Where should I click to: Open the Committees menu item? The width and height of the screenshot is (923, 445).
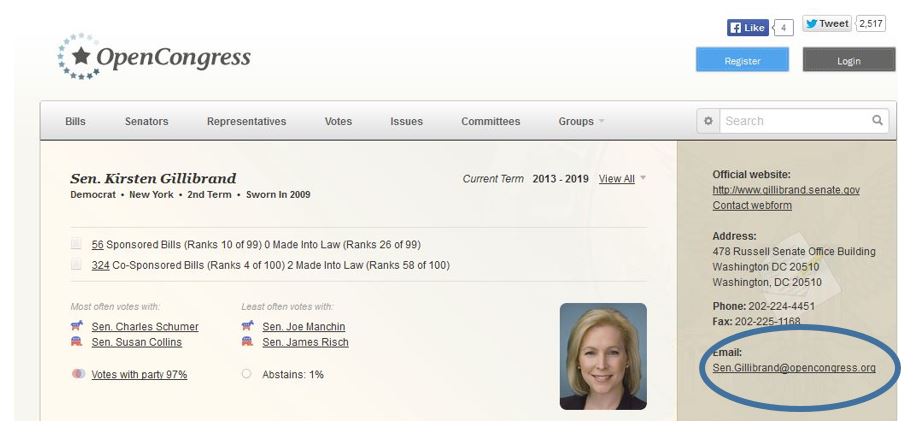pyautogui.click(x=491, y=121)
